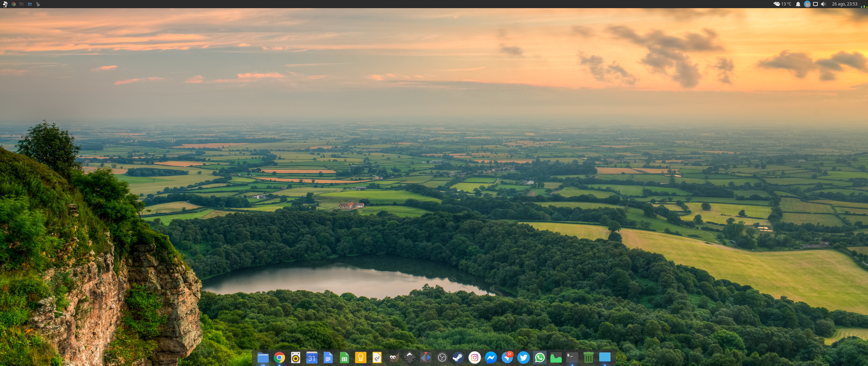Open the Files folder in the dock
The image size is (868, 366).
pos(263,358)
